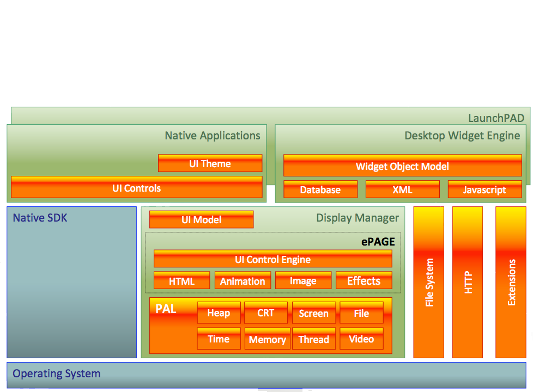Click the vertical HTTP column

pyautogui.click(x=468, y=282)
